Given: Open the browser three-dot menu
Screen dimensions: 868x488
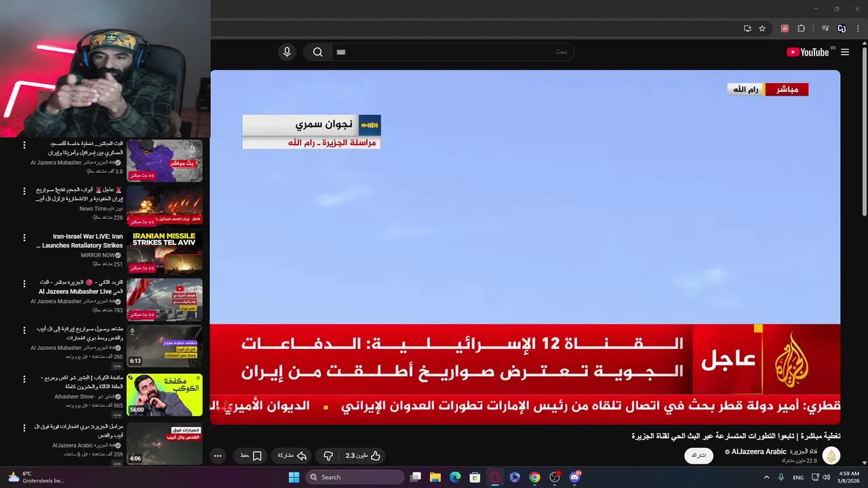Looking at the screenshot, I should point(859,28).
